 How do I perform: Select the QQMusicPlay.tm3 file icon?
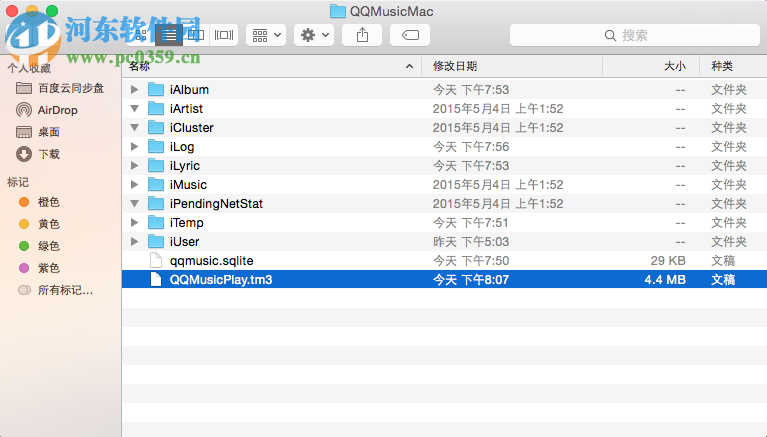[156, 280]
